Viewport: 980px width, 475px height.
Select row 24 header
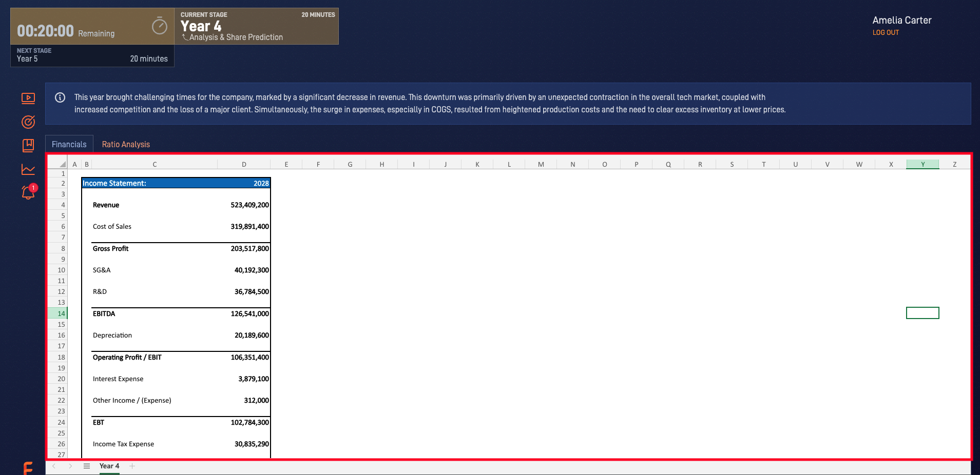coord(57,422)
